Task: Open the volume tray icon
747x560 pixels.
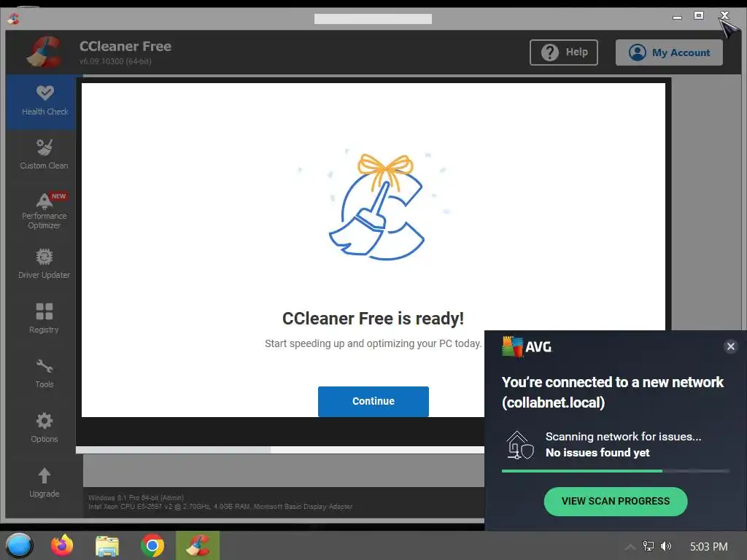Action: click(x=666, y=546)
